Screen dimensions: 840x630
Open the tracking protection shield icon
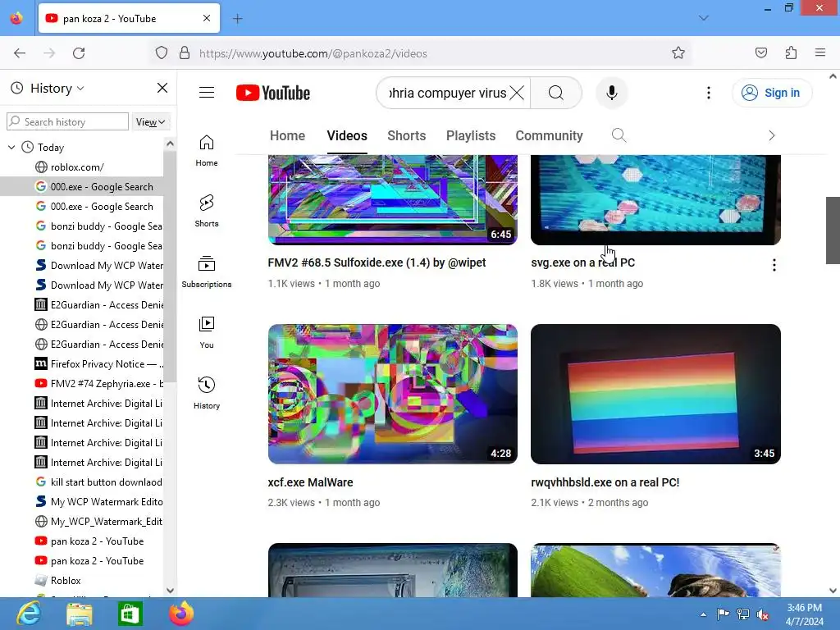coord(162,53)
